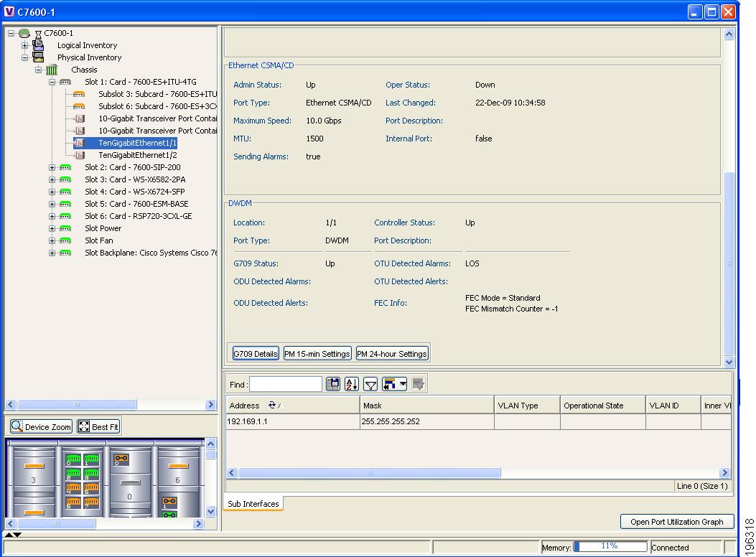This screenshot has height=557, width=756.
Task: Click the properties panel vertical scrollbar thumb
Action: point(729,263)
